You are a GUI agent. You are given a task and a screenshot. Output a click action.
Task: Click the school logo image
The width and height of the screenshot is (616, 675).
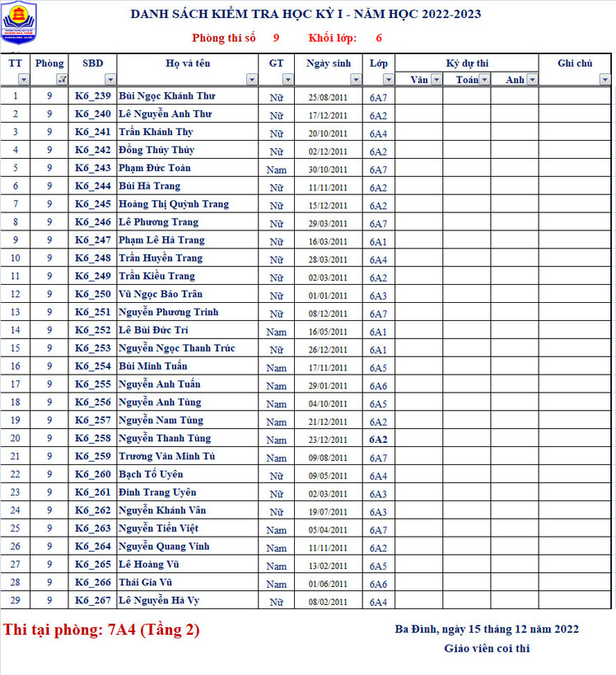18,22
